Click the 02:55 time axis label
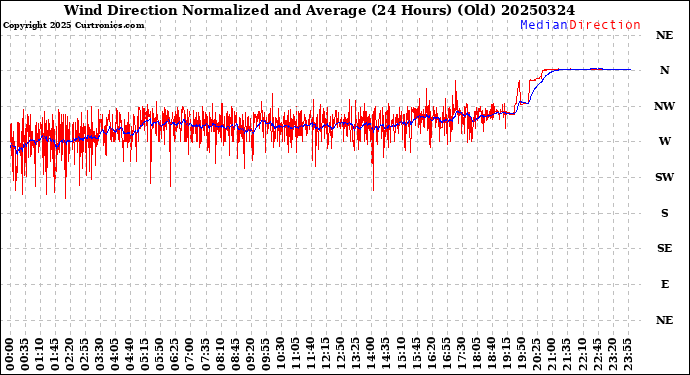690x375 pixels. click(85, 355)
